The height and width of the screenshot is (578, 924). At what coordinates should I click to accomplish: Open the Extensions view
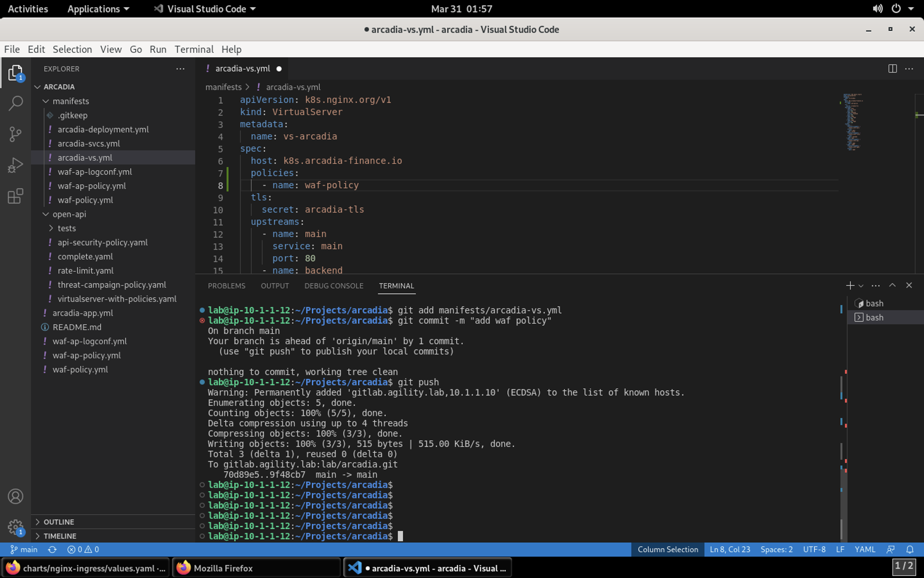click(x=15, y=196)
